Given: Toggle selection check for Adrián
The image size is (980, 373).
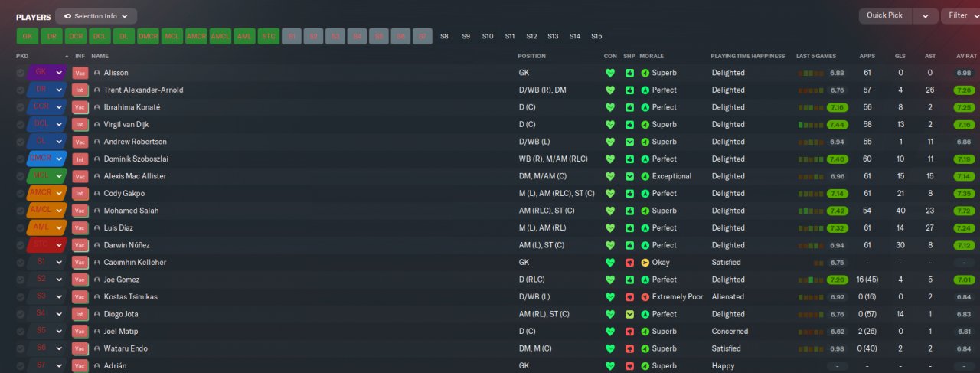Looking at the screenshot, I should (x=21, y=366).
